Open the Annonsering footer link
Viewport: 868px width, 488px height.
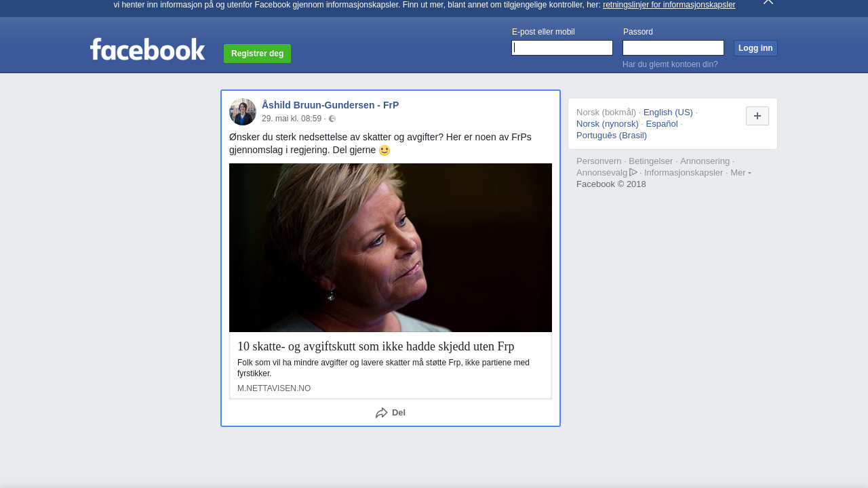coord(705,161)
